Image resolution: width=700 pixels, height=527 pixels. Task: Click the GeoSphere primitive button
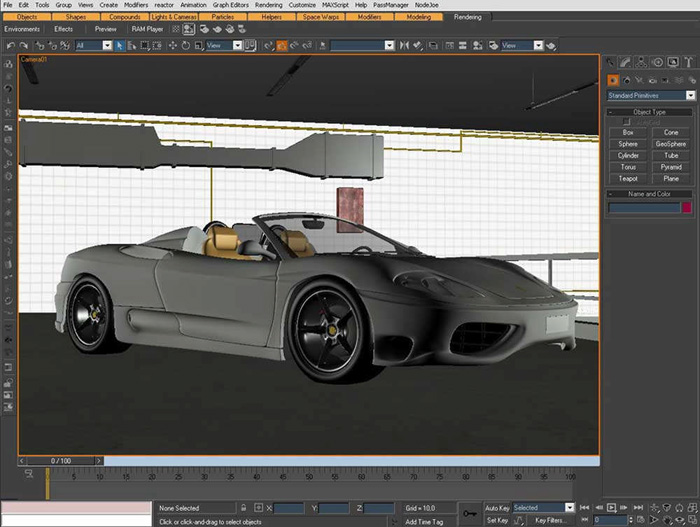click(x=671, y=144)
